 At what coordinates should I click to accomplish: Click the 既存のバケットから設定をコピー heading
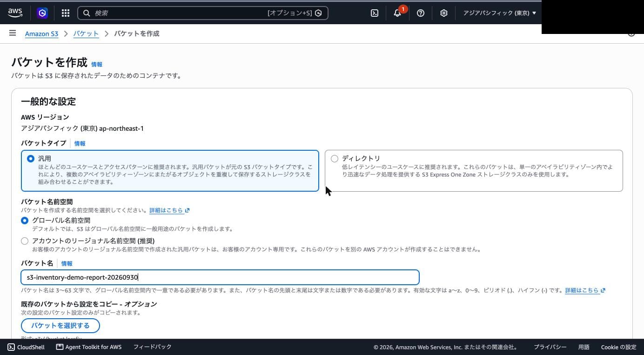tap(89, 304)
